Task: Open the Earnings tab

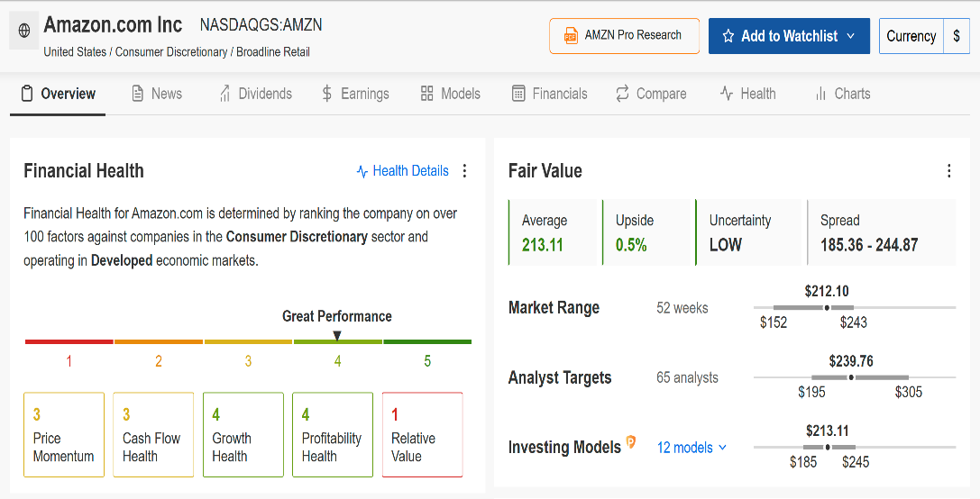Action: click(355, 94)
